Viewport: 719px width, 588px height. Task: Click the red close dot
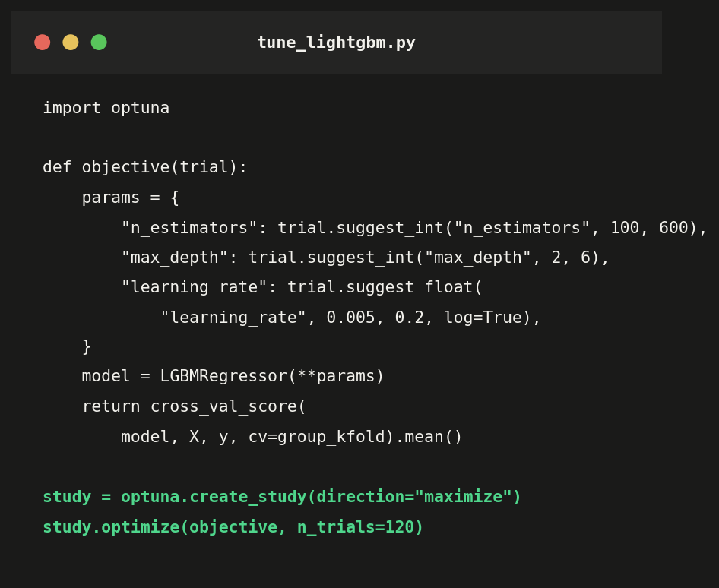click(x=43, y=43)
